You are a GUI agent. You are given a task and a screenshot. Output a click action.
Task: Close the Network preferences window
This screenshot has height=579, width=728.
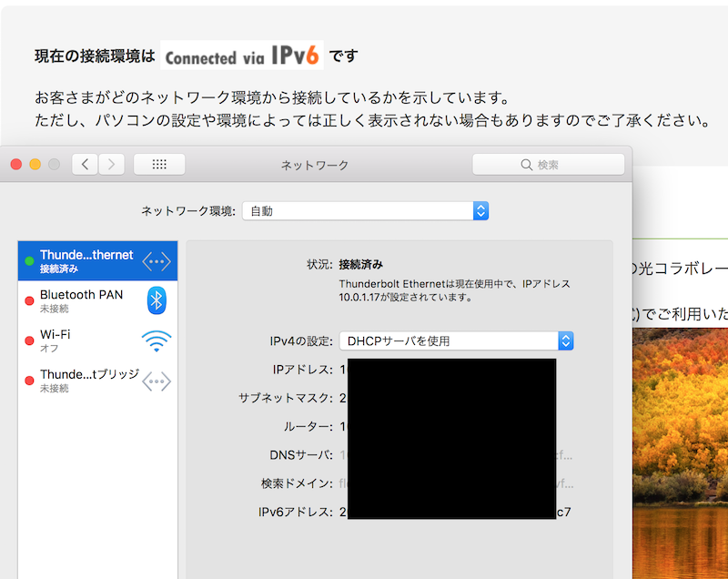click(16, 165)
